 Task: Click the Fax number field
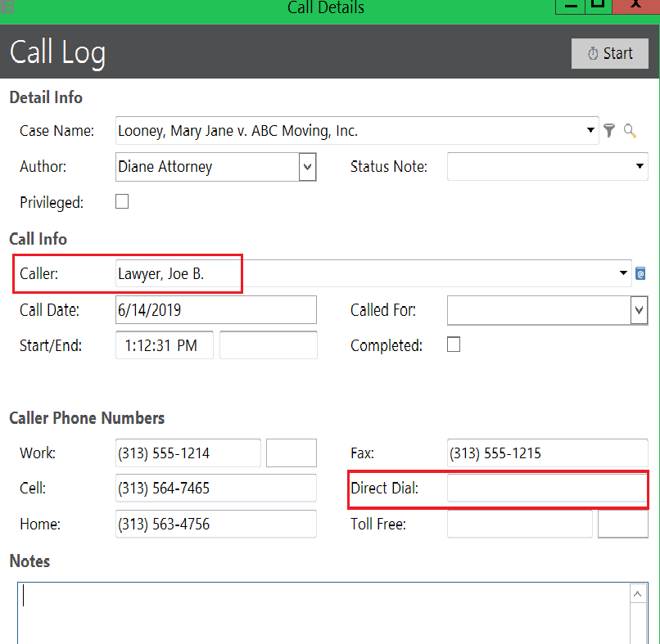tap(548, 453)
